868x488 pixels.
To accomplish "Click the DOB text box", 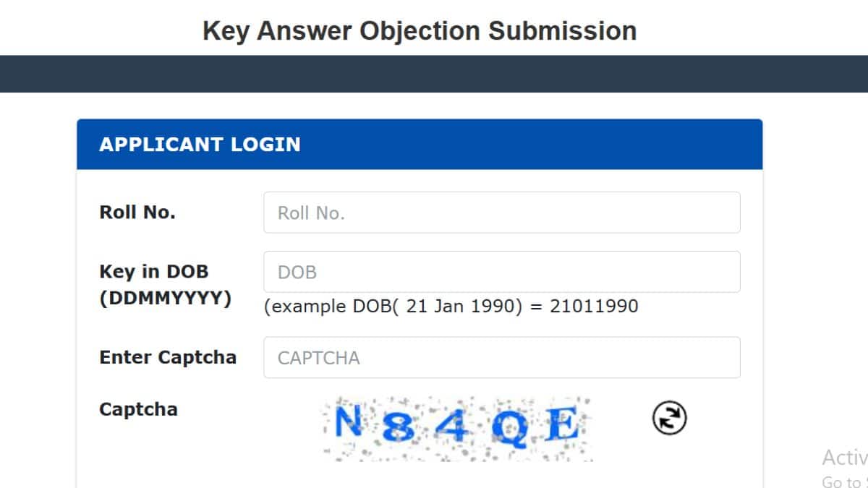I will point(501,272).
